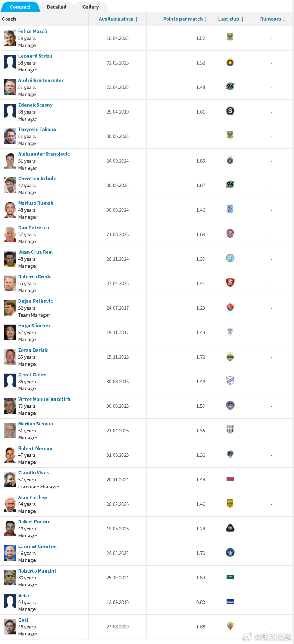294x644 pixels.
Task: Click Laurent Courtois's last club crest
Action: pyautogui.click(x=230, y=552)
